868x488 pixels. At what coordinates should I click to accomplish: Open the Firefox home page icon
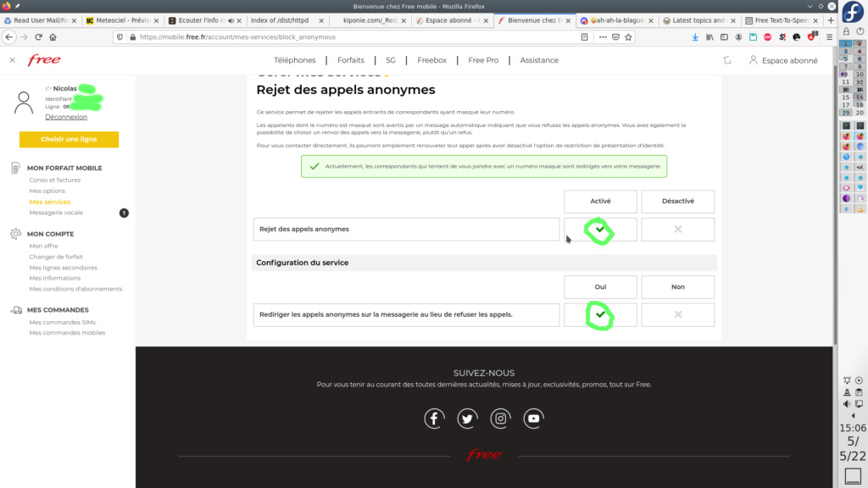click(53, 37)
